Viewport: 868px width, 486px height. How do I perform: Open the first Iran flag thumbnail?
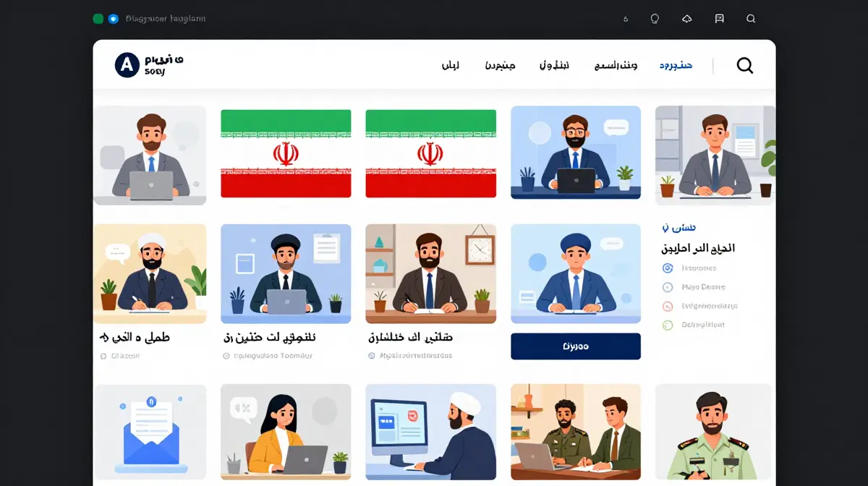(286, 153)
